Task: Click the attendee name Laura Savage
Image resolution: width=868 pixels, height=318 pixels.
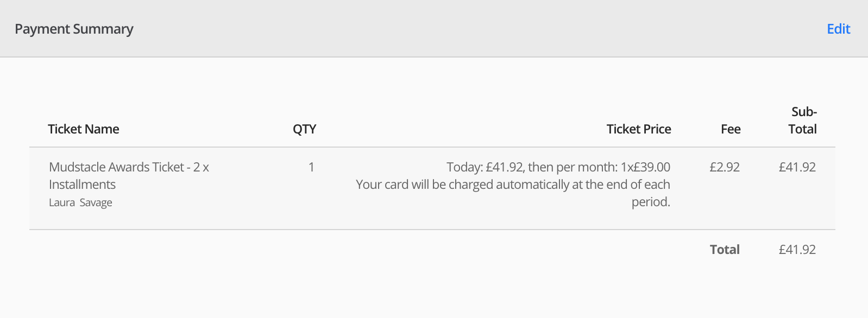Action: click(80, 203)
